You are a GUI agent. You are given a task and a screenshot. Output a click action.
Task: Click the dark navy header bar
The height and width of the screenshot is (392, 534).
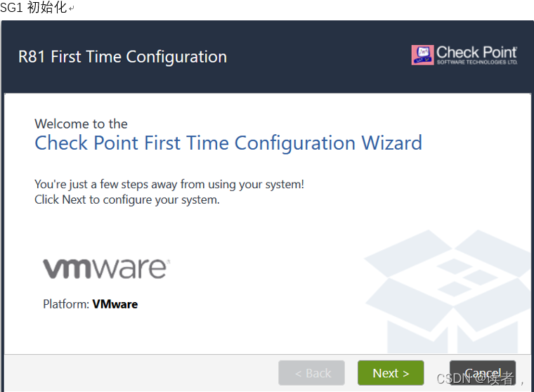(267, 56)
